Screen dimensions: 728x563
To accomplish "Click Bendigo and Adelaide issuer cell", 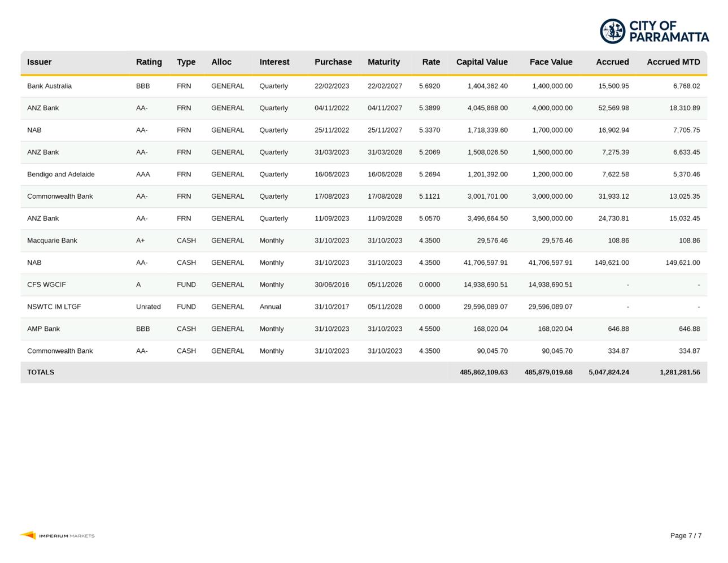I will [x=61, y=174].
